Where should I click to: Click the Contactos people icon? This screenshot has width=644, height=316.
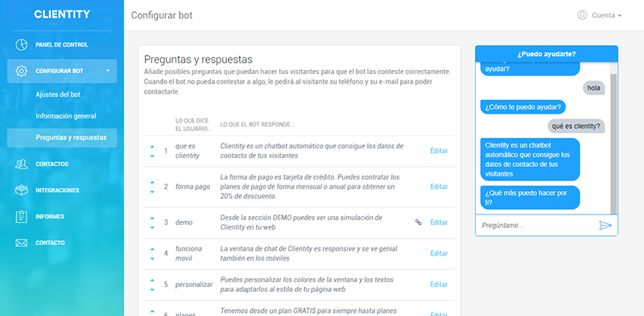[x=22, y=164]
